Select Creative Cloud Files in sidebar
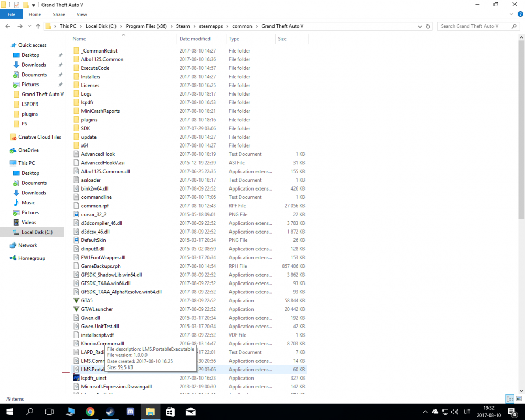The height and width of the screenshot is (420, 525). click(x=39, y=137)
